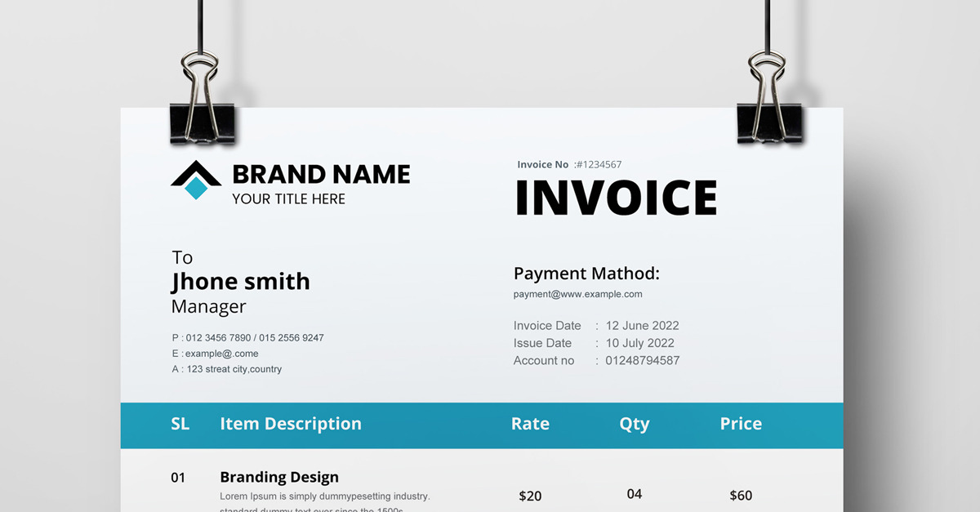Click the Item Description column header
980x512 pixels.
point(291,424)
